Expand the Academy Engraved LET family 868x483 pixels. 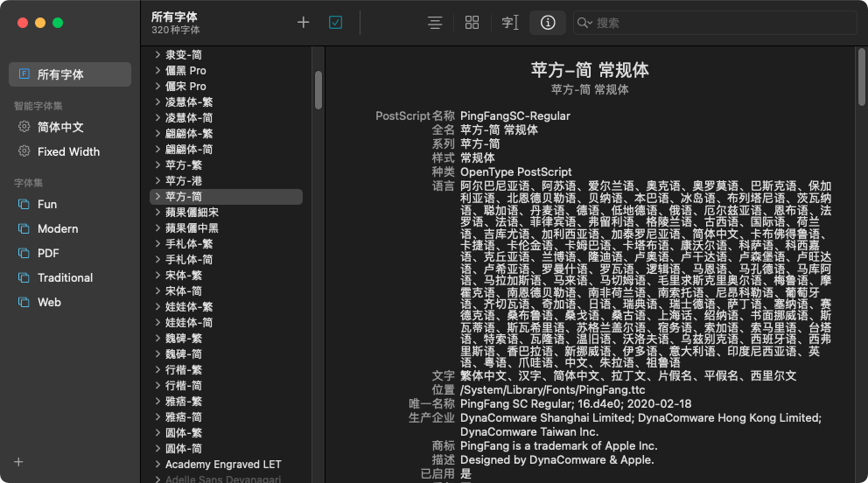pyautogui.click(x=157, y=465)
